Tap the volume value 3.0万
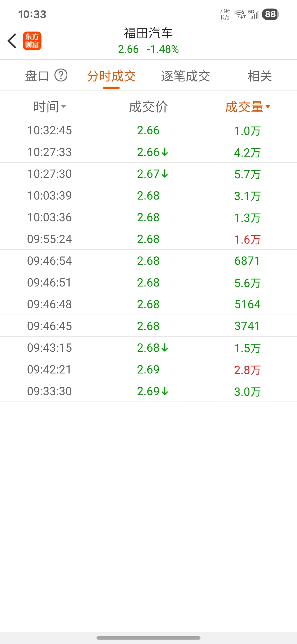This screenshot has width=297, height=644. [x=247, y=392]
